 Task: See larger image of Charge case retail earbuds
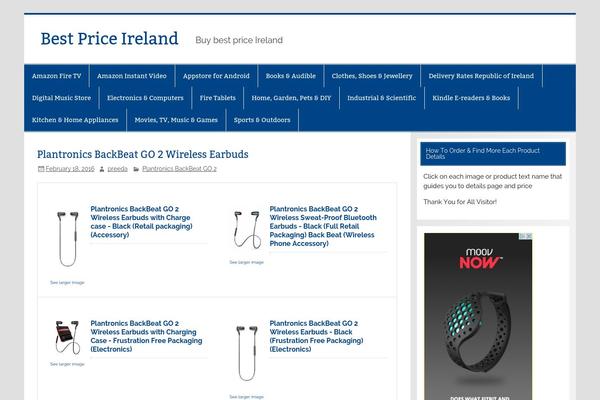67,282
